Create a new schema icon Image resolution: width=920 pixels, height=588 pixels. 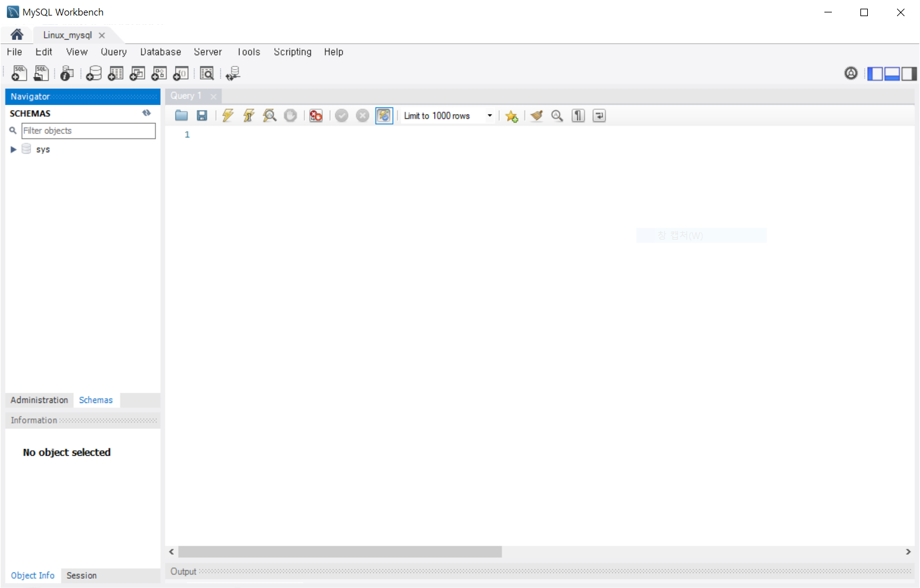pyautogui.click(x=94, y=73)
